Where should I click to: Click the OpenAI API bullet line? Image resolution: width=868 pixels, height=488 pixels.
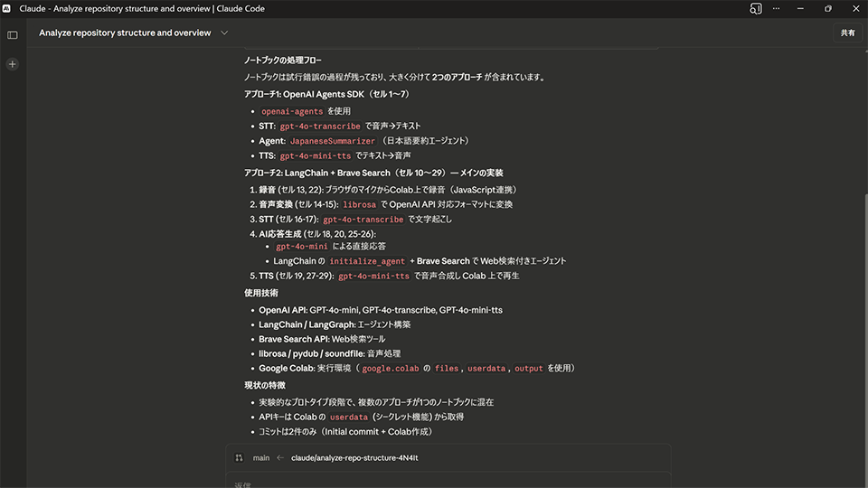(381, 310)
